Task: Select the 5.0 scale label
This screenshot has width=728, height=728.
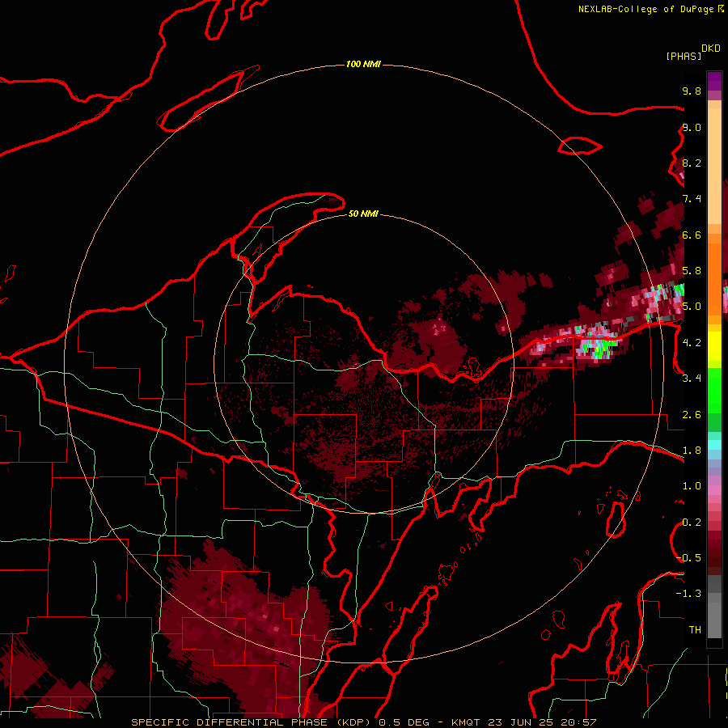Action: click(692, 307)
